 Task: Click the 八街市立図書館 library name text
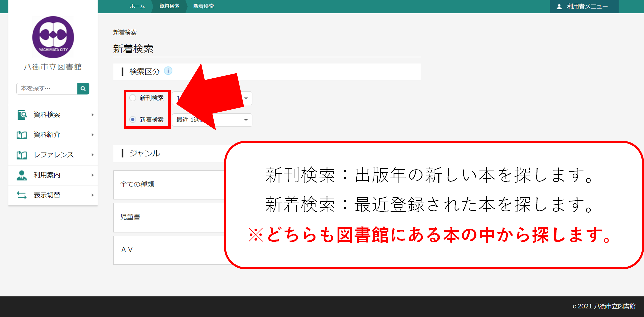(53, 67)
